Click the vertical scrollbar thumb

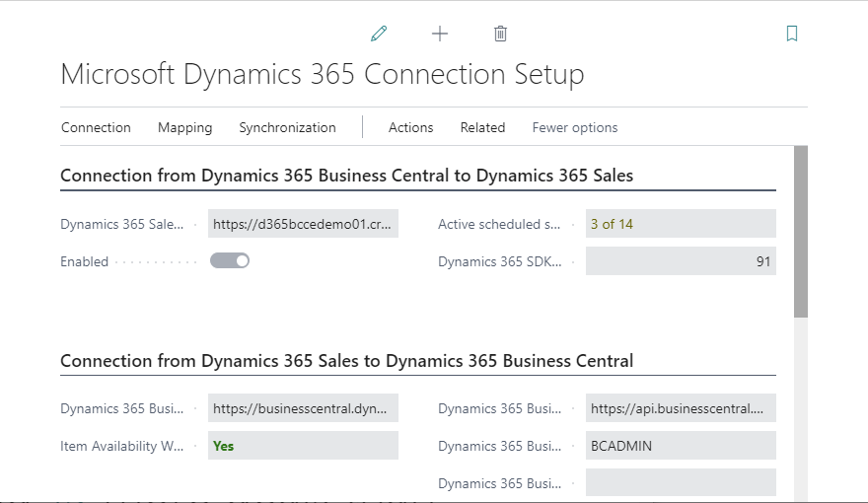pyautogui.click(x=801, y=232)
